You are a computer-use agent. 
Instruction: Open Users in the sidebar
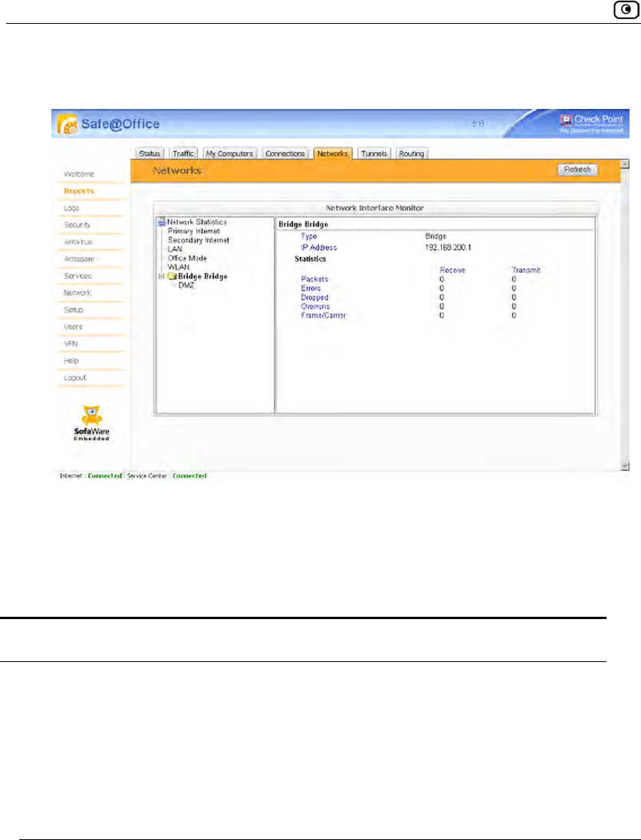(74, 327)
